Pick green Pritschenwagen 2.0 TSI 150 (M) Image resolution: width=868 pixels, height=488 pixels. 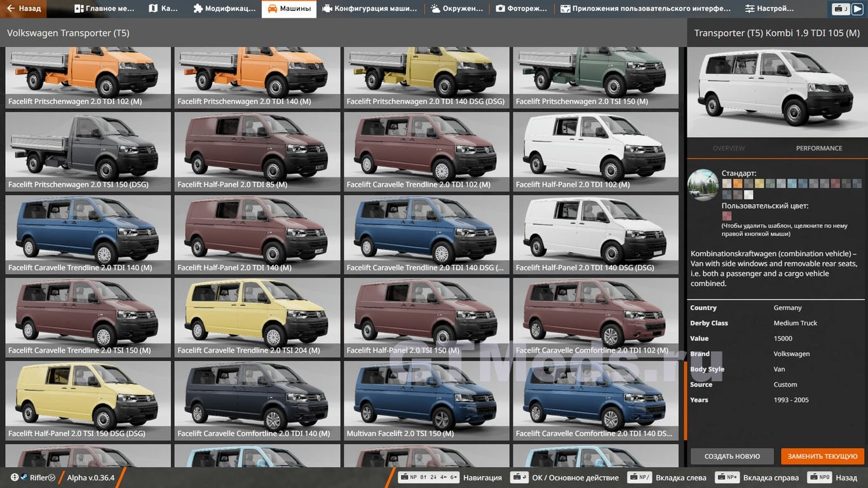click(x=596, y=78)
